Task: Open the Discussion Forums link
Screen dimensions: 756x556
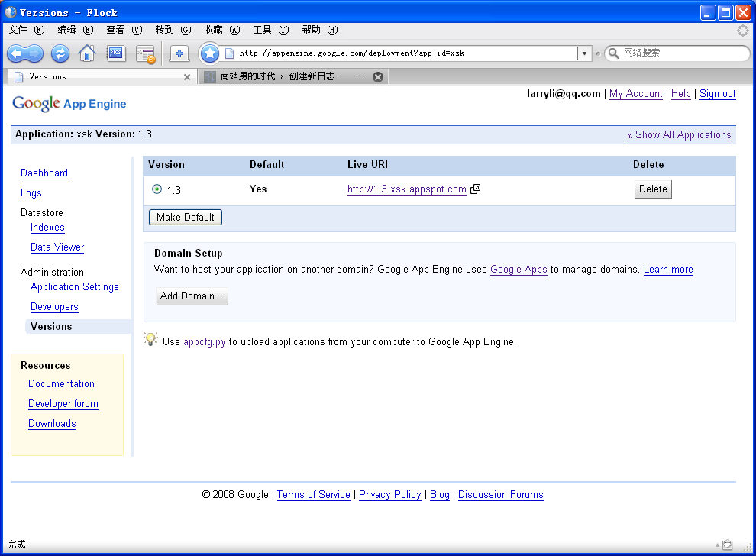Action: coord(500,495)
